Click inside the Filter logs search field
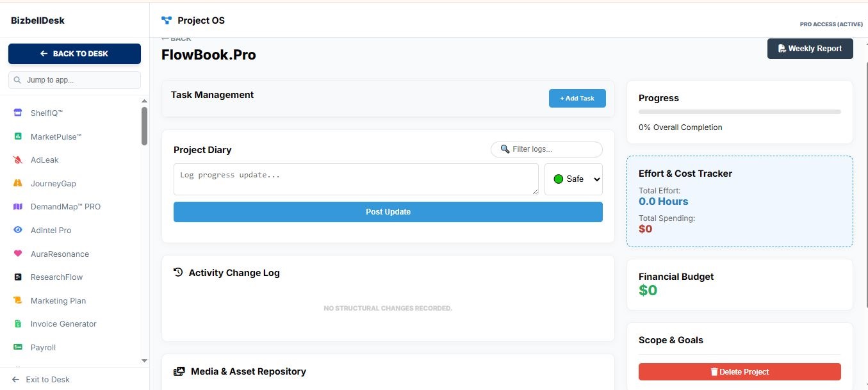This screenshot has width=868, height=390. click(546, 149)
